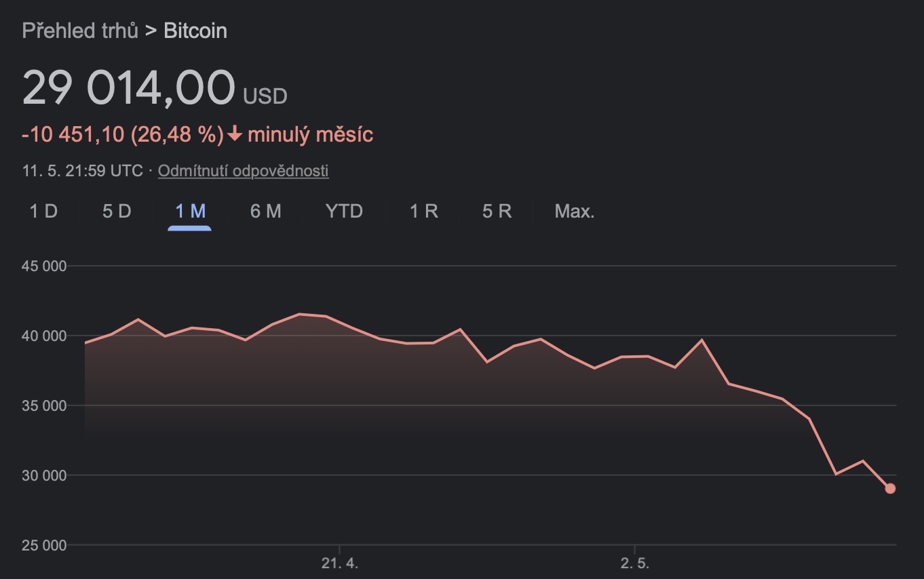Click the Bitcoin breadcrumb title
Image resolution: width=924 pixels, height=579 pixels.
[x=195, y=31]
